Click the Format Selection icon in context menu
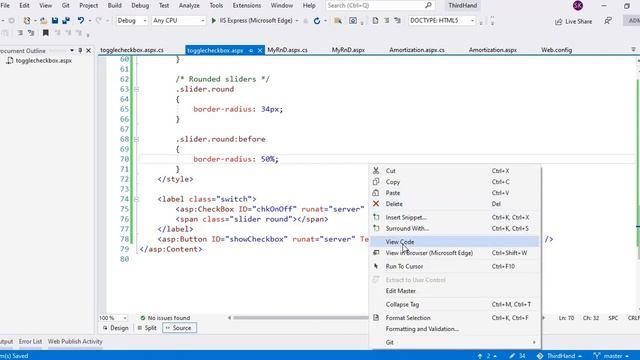The image size is (640, 360). (376, 318)
